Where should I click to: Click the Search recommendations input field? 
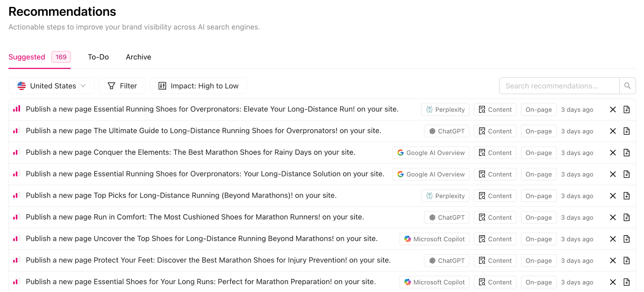(x=559, y=86)
